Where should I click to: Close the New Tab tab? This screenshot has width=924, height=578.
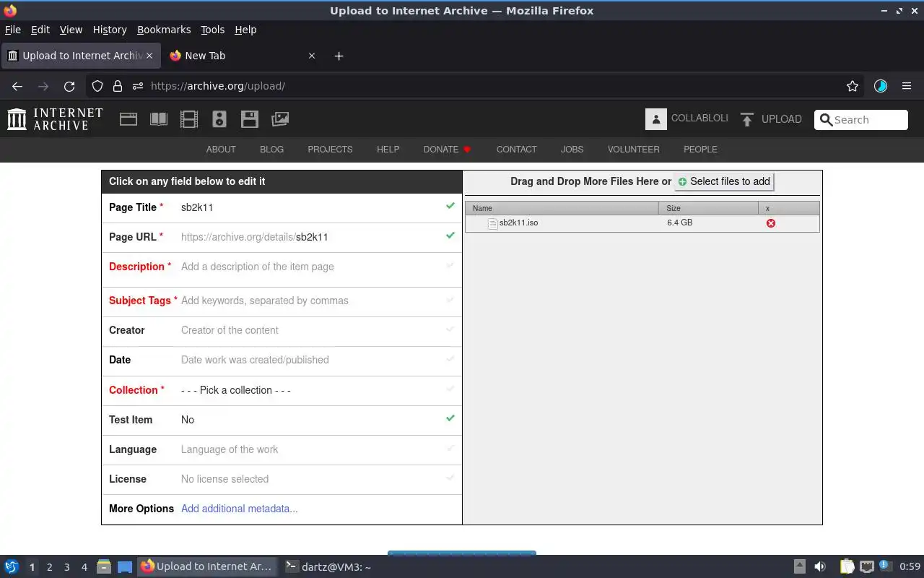coord(312,56)
